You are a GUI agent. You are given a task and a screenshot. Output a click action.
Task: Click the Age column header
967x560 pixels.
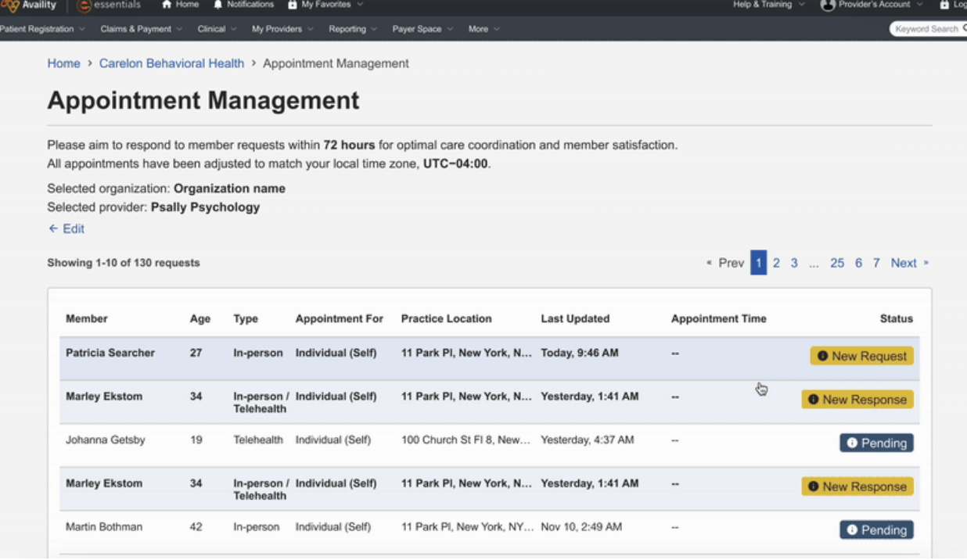200,318
